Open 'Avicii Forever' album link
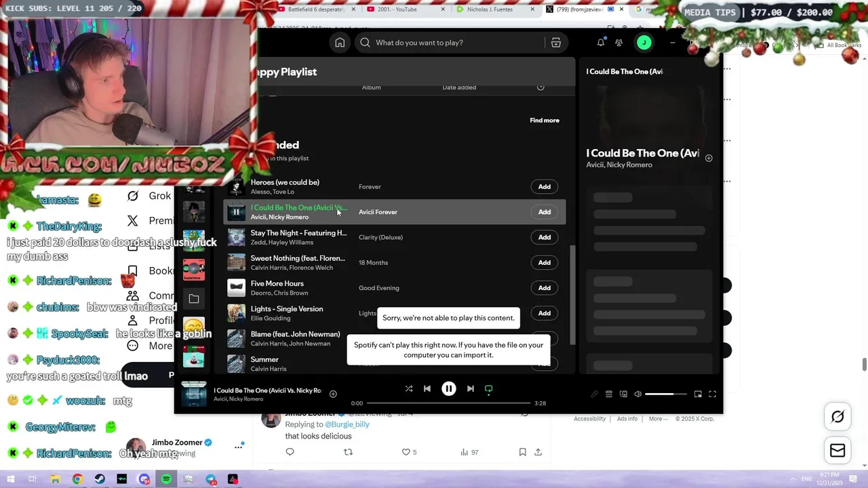 (x=378, y=212)
